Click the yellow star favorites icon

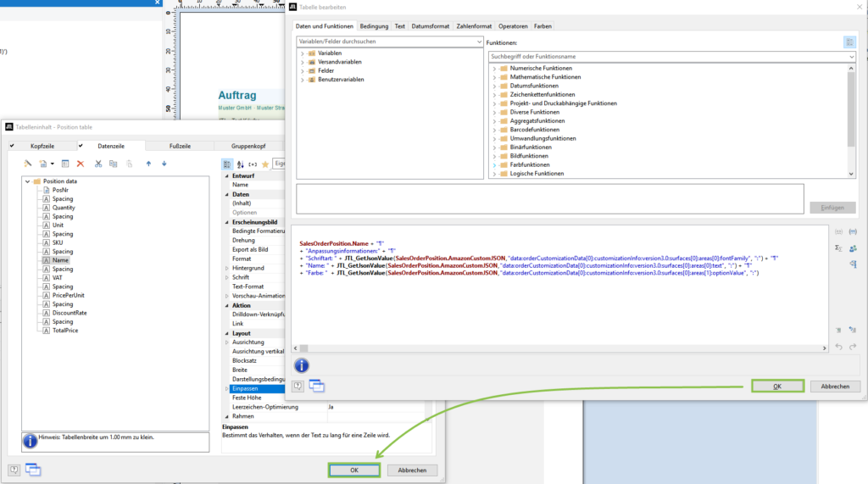[x=265, y=164]
